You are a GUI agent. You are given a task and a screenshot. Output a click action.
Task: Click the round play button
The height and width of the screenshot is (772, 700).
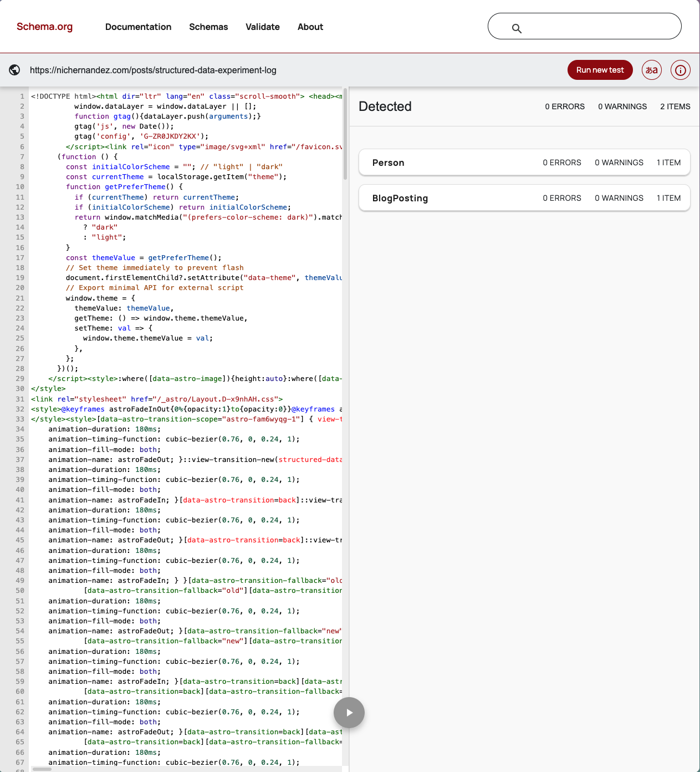(x=349, y=713)
